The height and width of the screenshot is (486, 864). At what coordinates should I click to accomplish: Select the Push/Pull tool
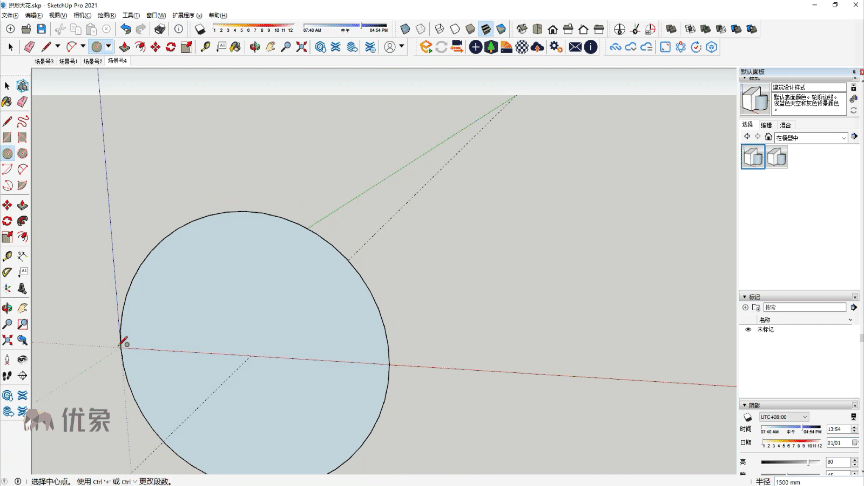tap(123, 47)
